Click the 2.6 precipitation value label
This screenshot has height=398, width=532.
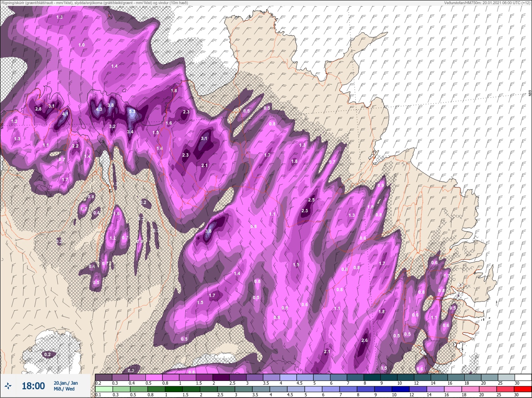pyautogui.click(x=365, y=340)
